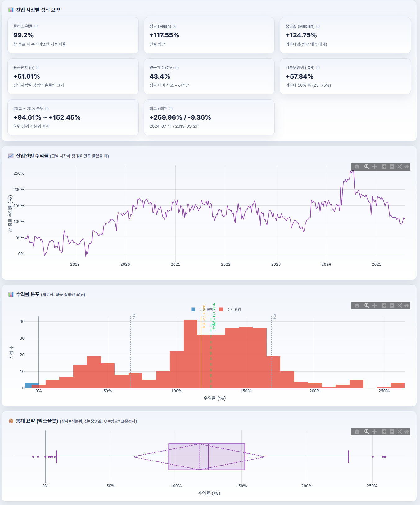
Task: Download the box plot as PNG
Action: tap(357, 432)
